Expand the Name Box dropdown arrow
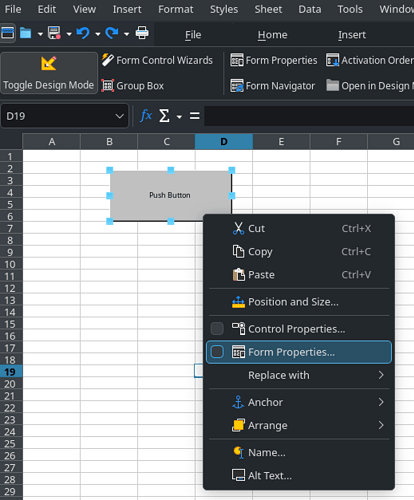 [119, 116]
